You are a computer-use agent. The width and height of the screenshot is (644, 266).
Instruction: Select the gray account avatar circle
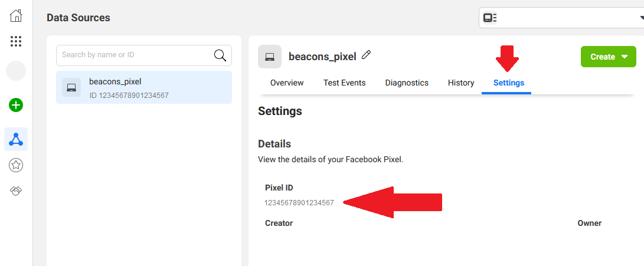pos(16,71)
